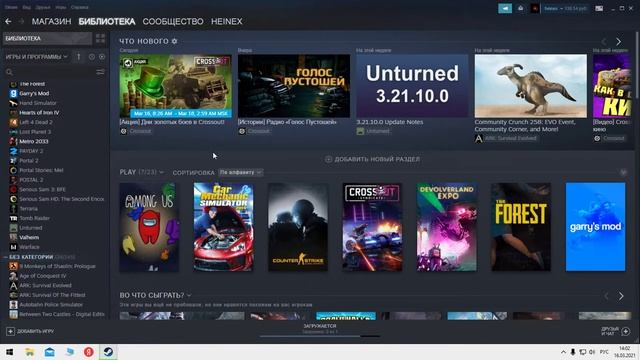Open 3.21.10.0 Update Notes link

tap(390, 122)
